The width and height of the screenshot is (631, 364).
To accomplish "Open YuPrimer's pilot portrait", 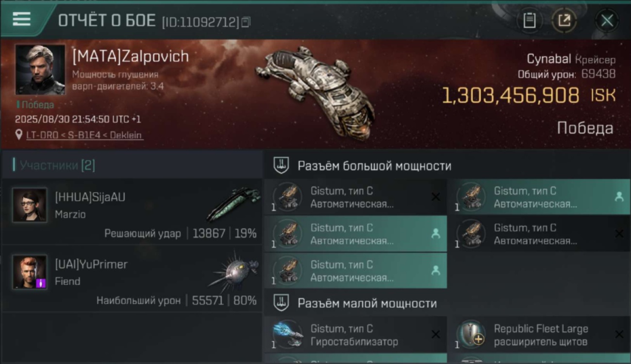I will click(30, 272).
